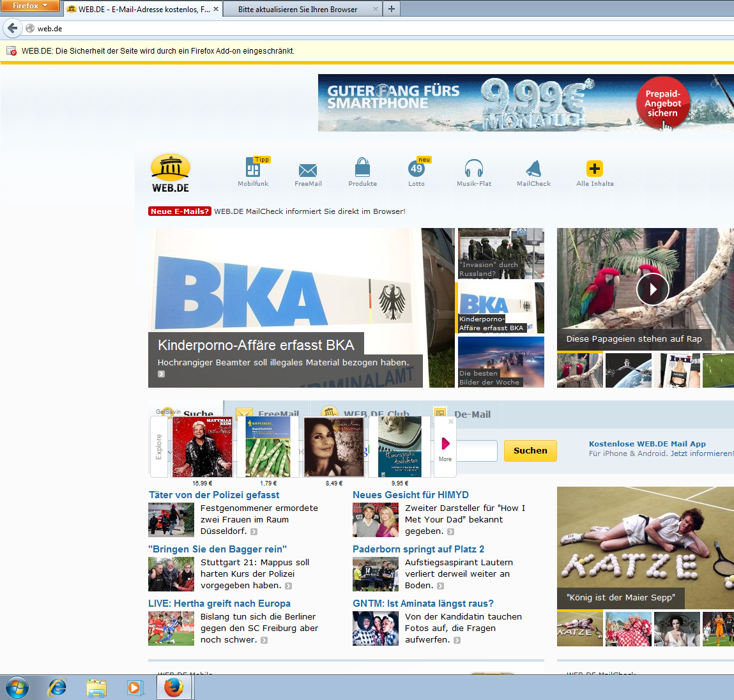Select KATZE small gallery thumbnail
Image resolution: width=734 pixels, height=700 pixels.
point(580,629)
